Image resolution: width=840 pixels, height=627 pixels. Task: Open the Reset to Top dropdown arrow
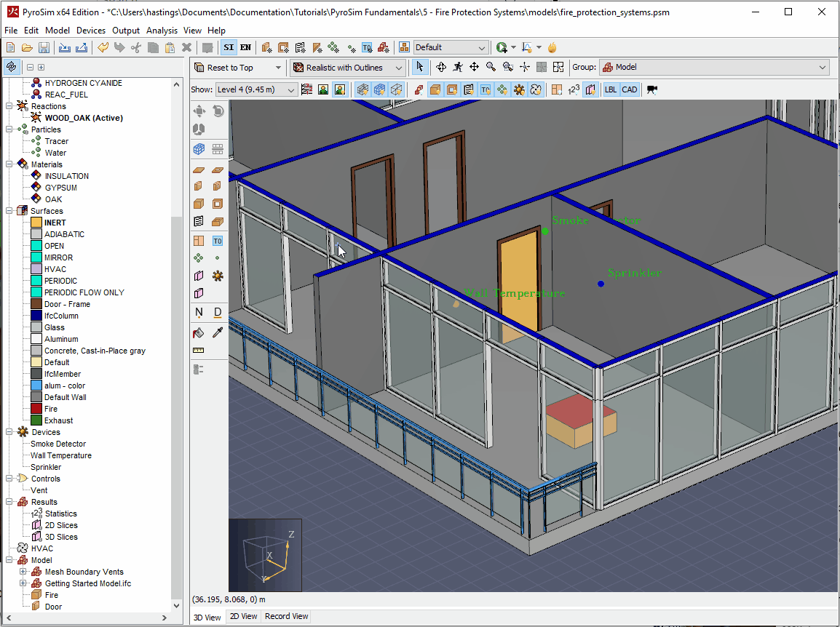point(278,68)
